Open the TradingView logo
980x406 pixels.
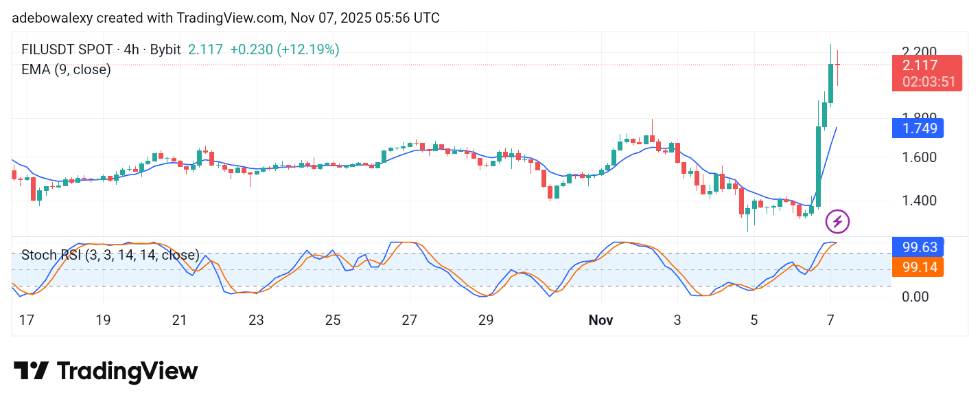[106, 371]
